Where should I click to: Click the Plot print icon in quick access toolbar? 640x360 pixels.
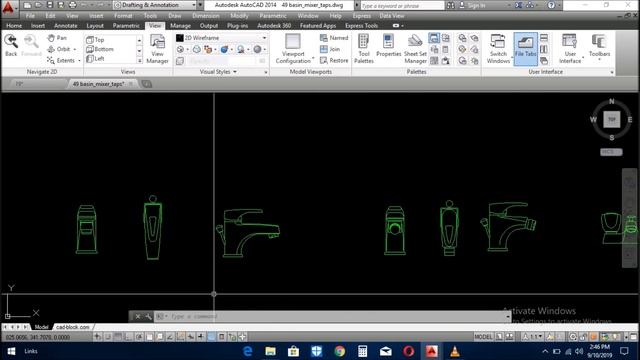(72, 5)
